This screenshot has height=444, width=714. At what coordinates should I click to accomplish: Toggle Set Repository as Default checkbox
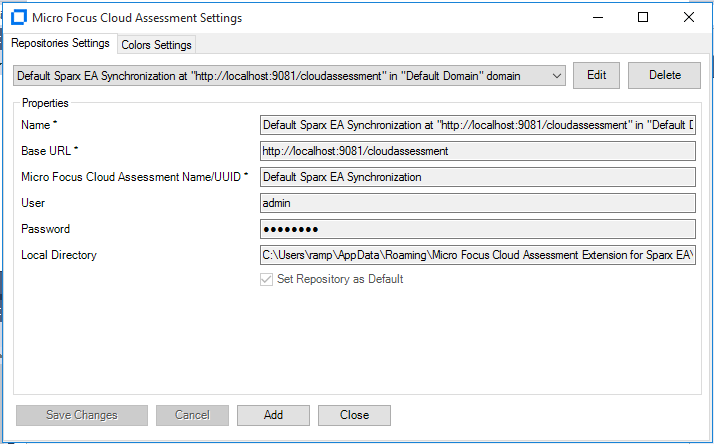[266, 279]
